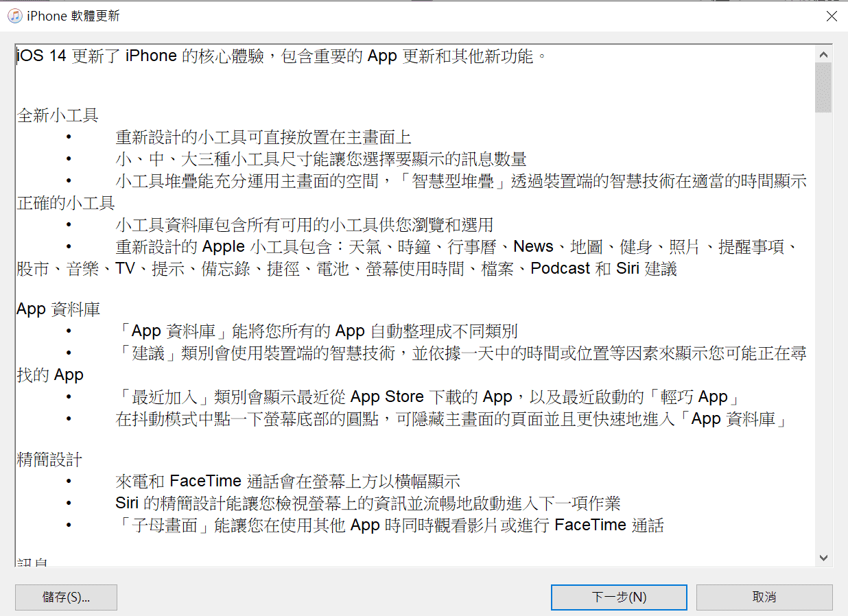Click line 來電和 FaceTime 通話會在螢幕上方
Screen dimensions: 848x616
pos(287,482)
